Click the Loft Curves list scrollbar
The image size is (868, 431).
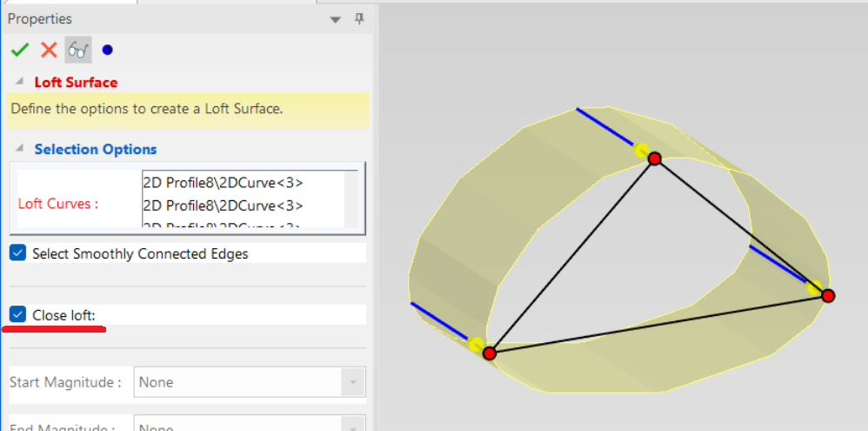point(351,199)
